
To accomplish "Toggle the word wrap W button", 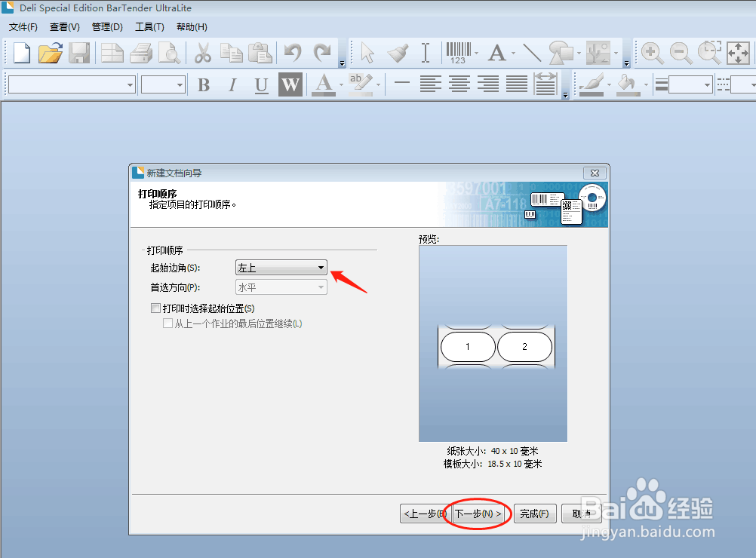I will point(290,84).
